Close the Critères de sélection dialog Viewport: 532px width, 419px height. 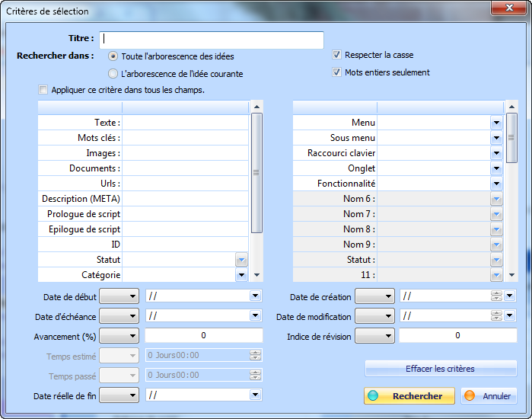coord(508,8)
